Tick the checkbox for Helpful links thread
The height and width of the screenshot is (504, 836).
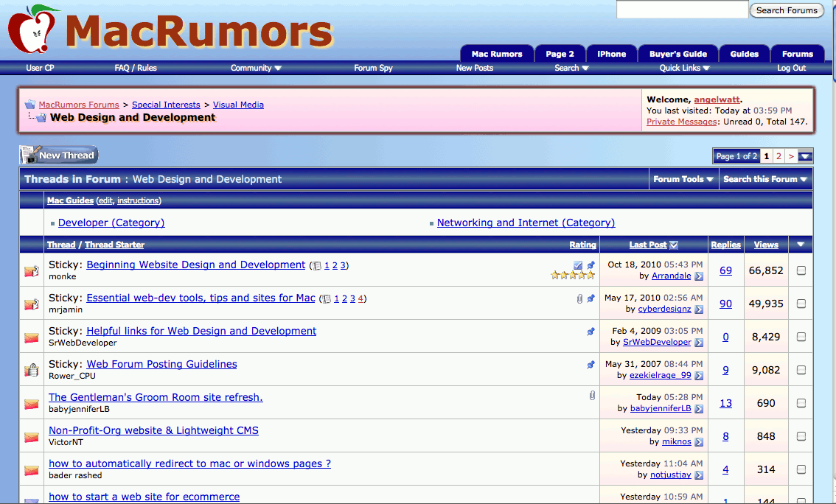(801, 337)
